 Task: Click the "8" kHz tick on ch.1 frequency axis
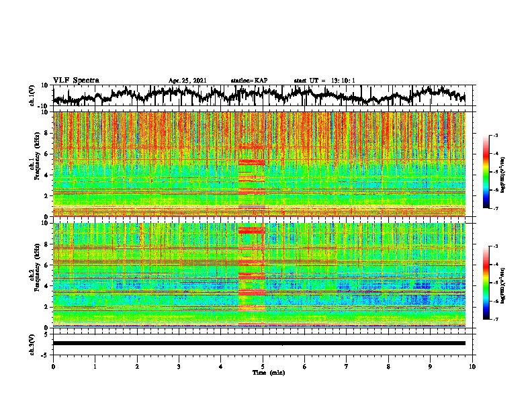point(47,133)
